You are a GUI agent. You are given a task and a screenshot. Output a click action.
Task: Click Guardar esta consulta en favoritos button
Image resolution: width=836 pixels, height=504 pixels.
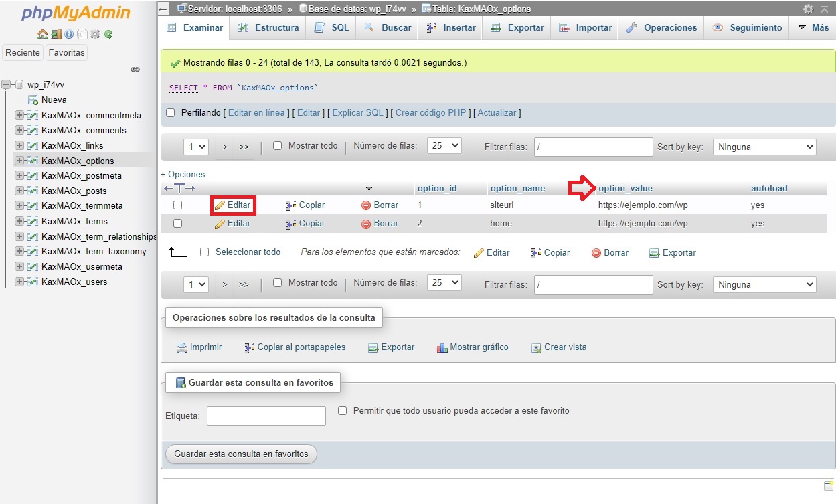pos(241,454)
